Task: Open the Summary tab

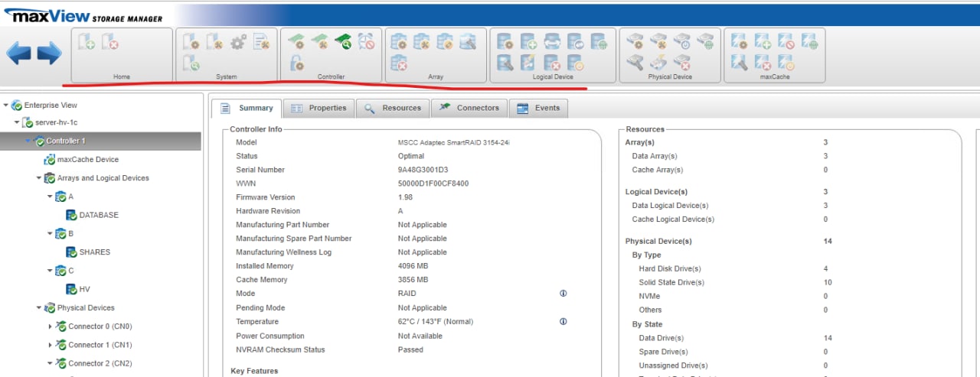Action: coord(246,108)
